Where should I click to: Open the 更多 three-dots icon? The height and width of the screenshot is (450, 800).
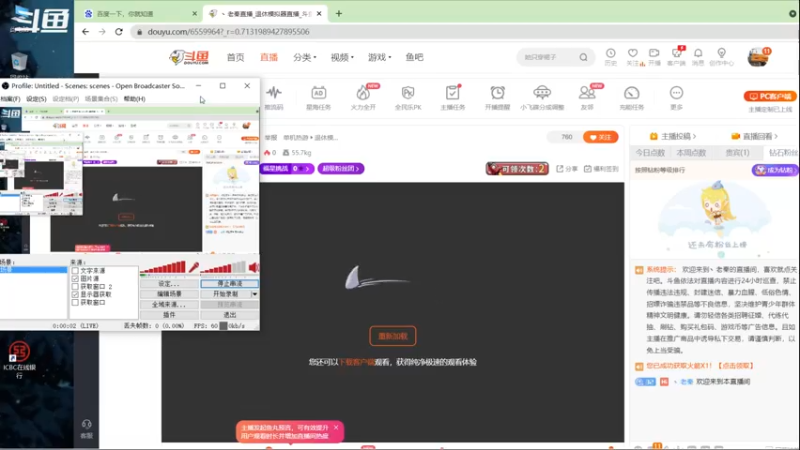click(676, 93)
